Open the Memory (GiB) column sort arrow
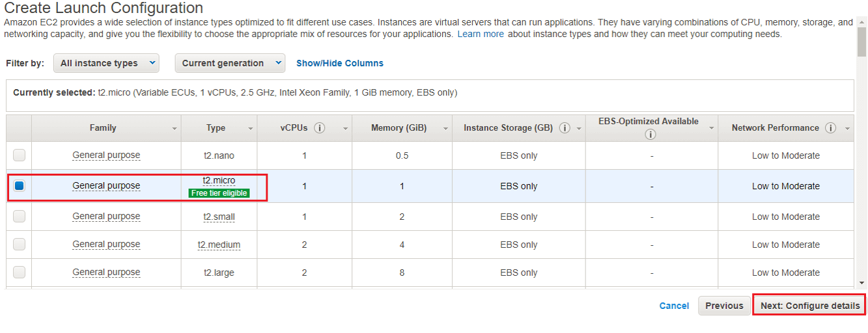868x333 pixels. (445, 129)
